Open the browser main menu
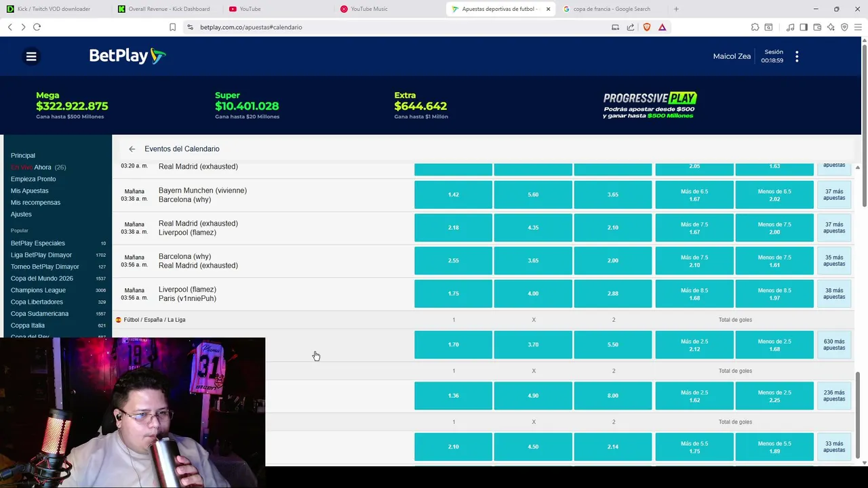Viewport: 868px width, 488px height. point(858,27)
